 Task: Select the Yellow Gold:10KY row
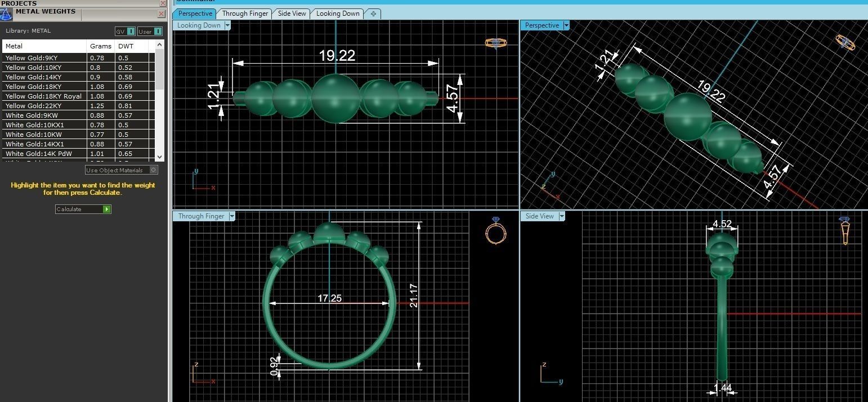click(x=79, y=68)
